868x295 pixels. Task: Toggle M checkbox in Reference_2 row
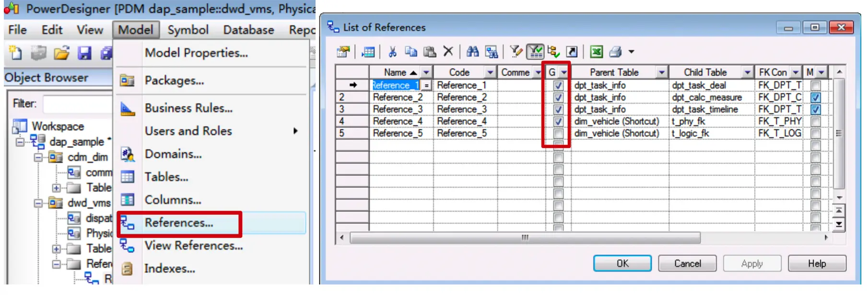(815, 97)
